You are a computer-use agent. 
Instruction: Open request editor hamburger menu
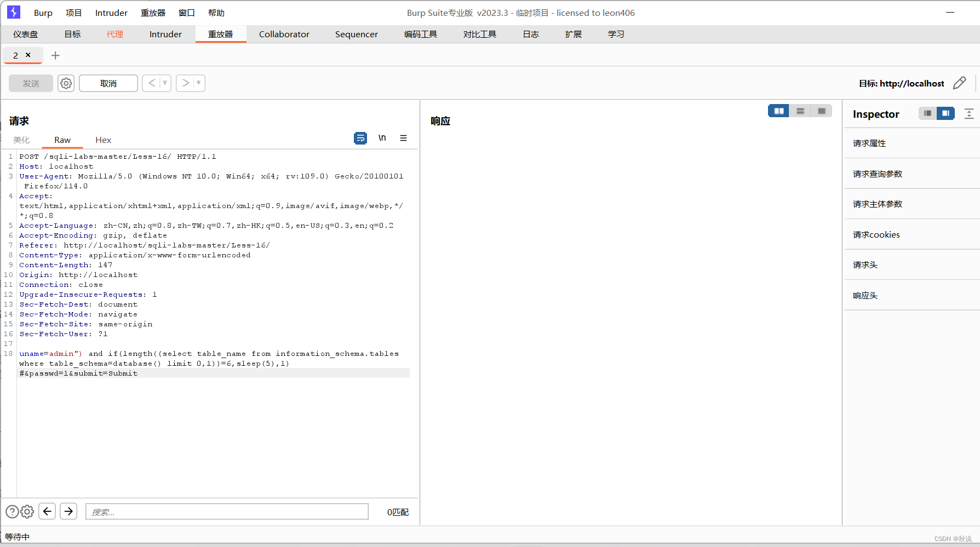403,138
